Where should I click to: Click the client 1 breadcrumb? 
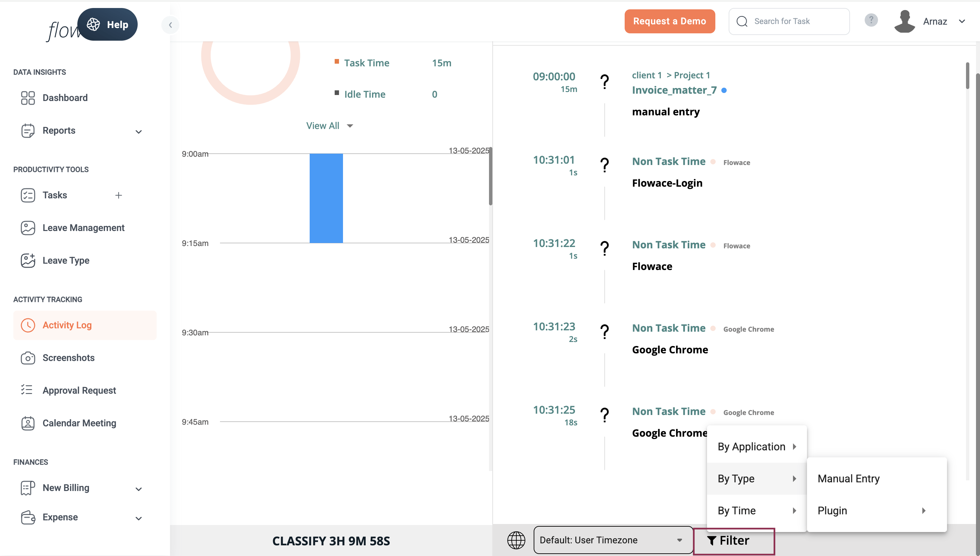click(x=647, y=75)
